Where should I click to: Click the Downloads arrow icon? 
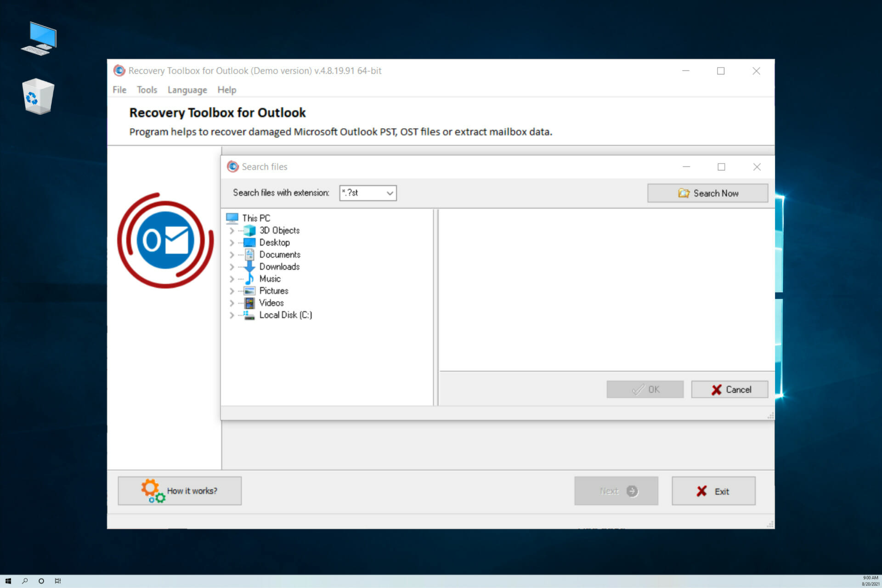249,266
